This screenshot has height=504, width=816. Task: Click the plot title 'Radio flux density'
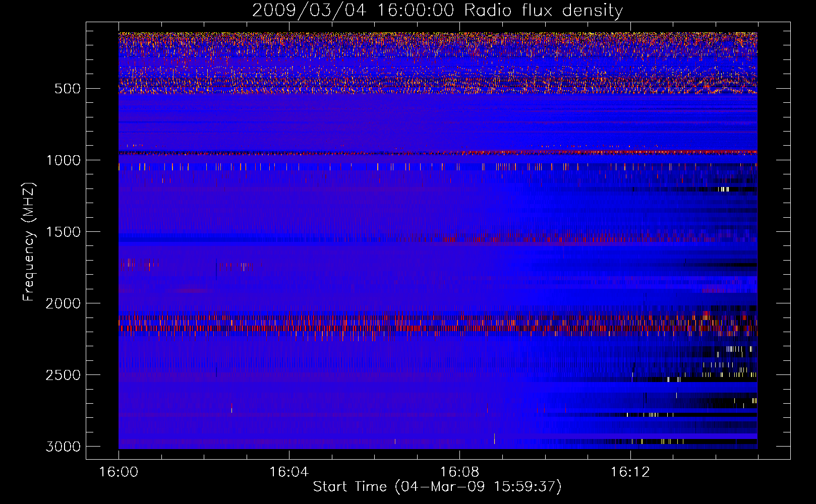click(x=544, y=11)
